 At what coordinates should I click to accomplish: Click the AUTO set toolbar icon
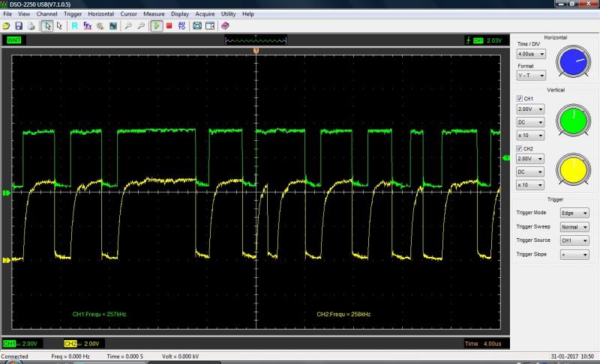pos(181,25)
